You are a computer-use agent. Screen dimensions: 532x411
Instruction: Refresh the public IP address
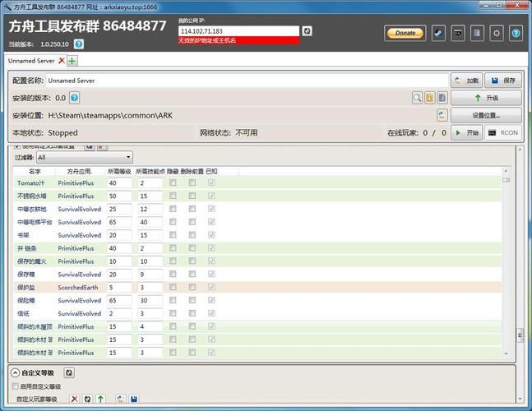307,31
